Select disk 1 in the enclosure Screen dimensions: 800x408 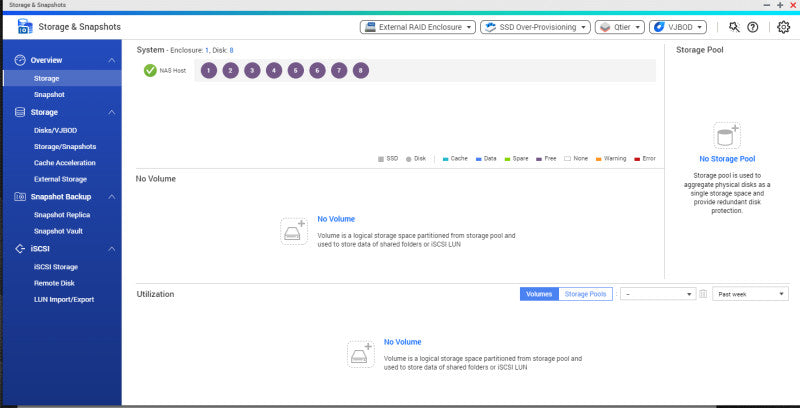click(209, 70)
